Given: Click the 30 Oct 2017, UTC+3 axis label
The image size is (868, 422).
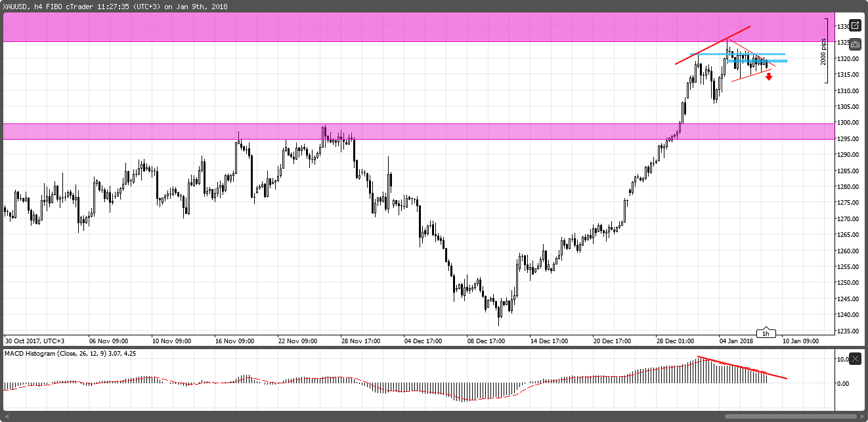Looking at the screenshot, I should click(35, 341).
